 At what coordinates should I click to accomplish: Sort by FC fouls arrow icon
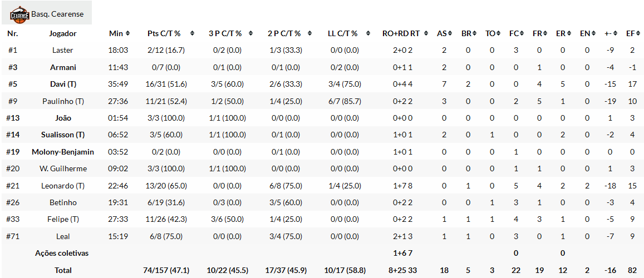click(522, 33)
